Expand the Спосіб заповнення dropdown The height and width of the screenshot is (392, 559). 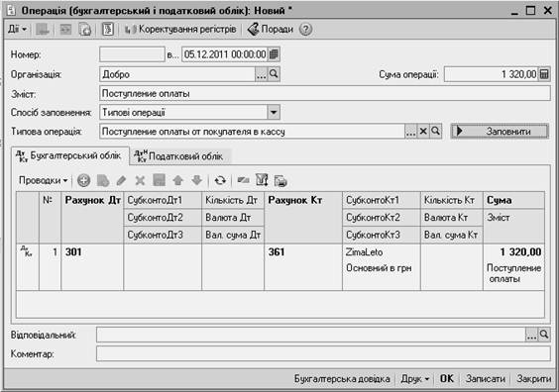click(x=274, y=113)
